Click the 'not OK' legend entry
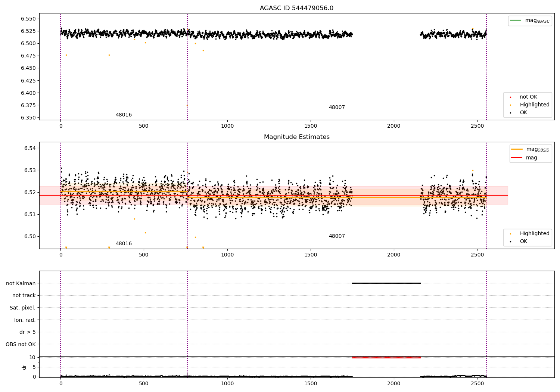The height and width of the screenshot is (392, 560). click(528, 97)
